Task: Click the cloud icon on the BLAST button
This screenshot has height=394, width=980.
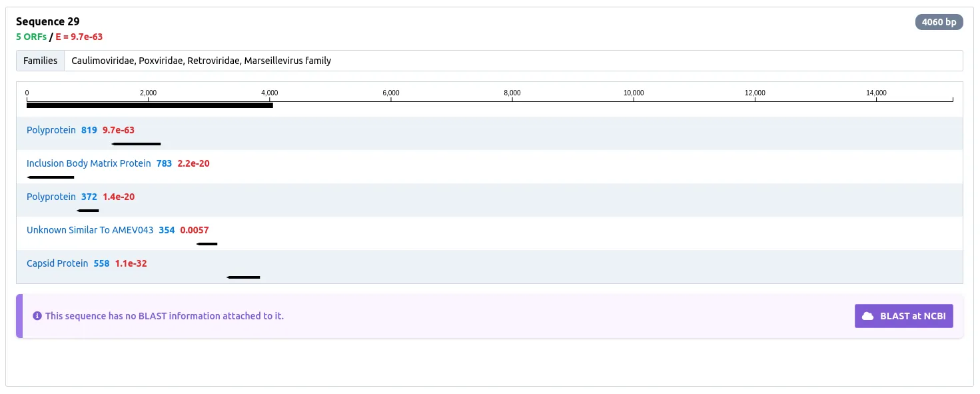Action: point(868,315)
